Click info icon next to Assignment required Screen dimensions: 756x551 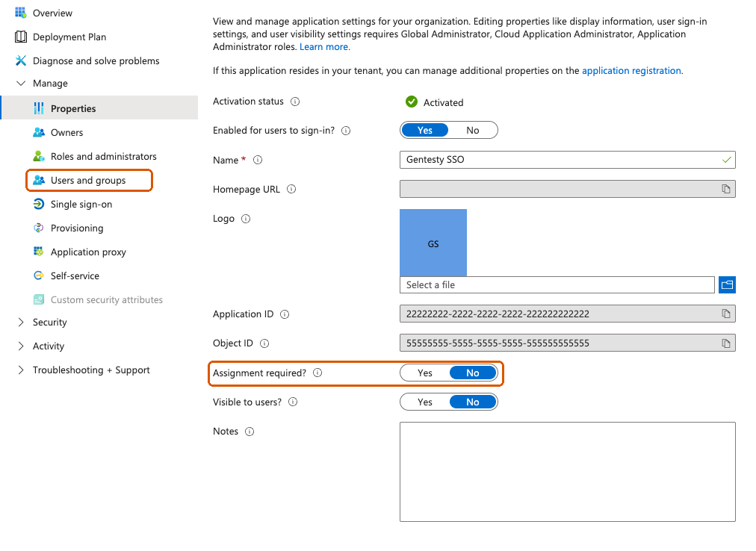pos(317,373)
